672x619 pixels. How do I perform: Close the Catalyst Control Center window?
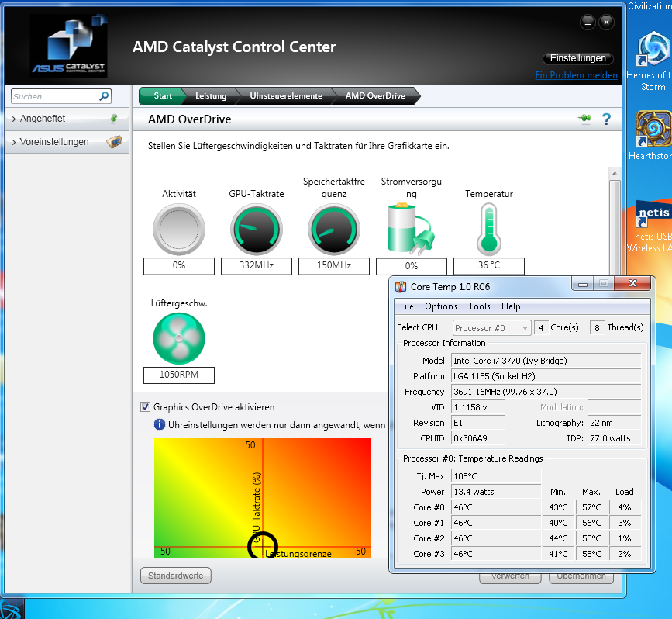pos(606,22)
